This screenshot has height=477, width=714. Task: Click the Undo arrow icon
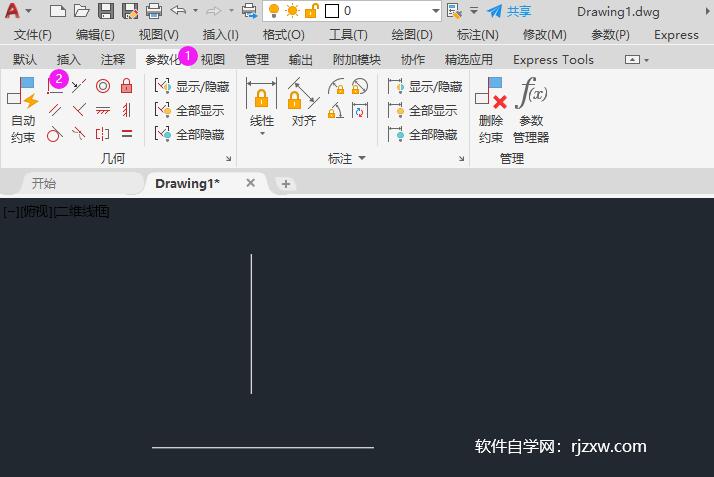[x=178, y=10]
